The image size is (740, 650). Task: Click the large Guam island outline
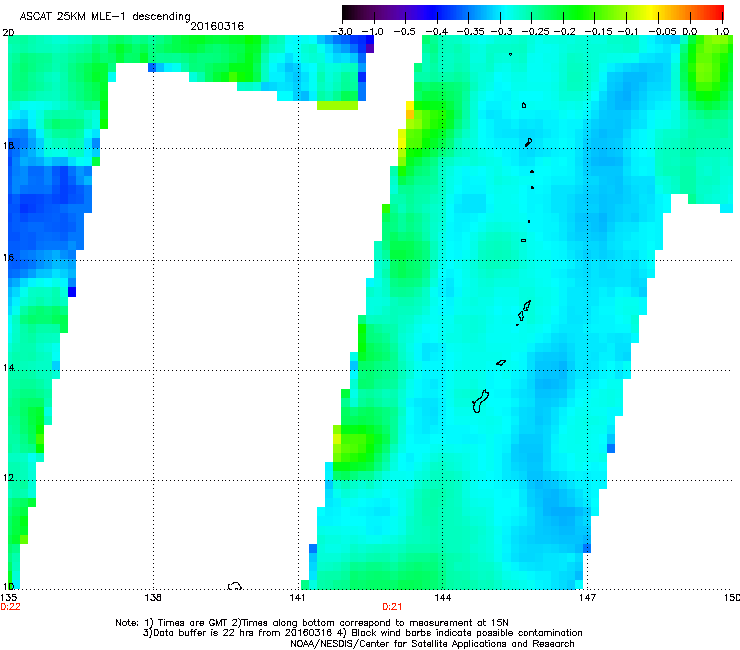coord(480,401)
